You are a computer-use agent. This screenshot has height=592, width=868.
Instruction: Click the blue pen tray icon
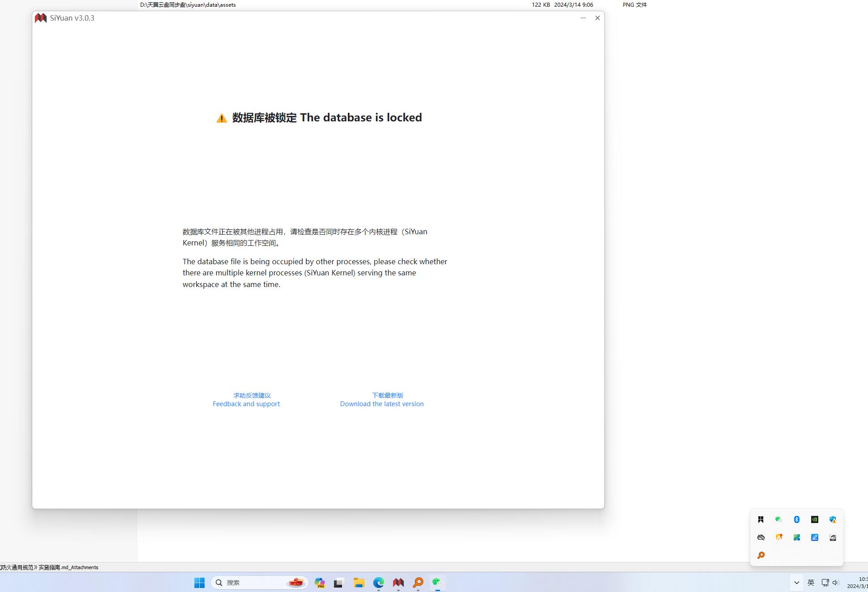(814, 537)
